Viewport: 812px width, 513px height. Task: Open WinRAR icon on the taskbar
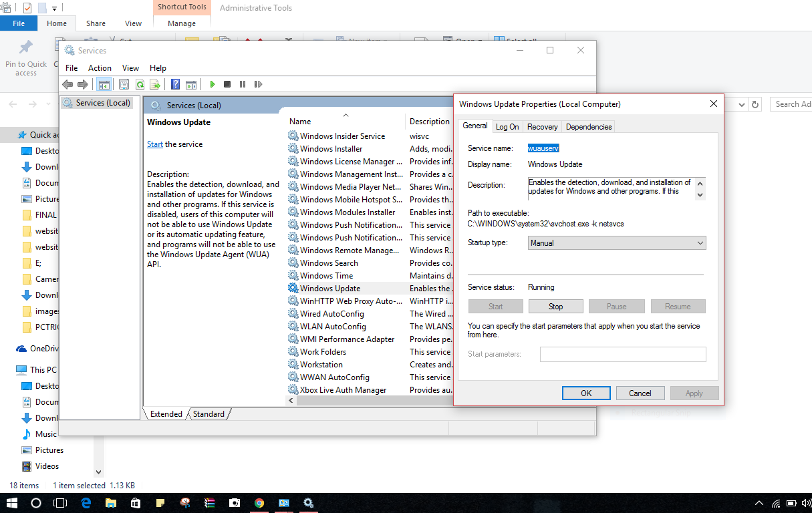point(210,503)
